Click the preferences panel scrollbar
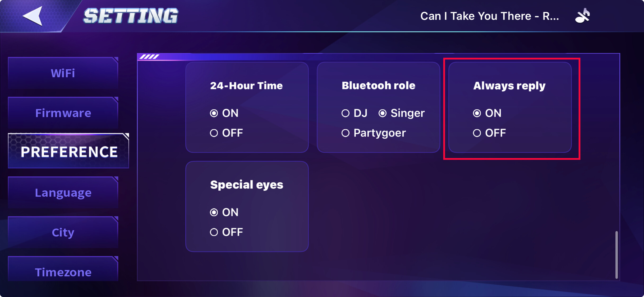Viewport: 644px width, 297px height. 616,254
